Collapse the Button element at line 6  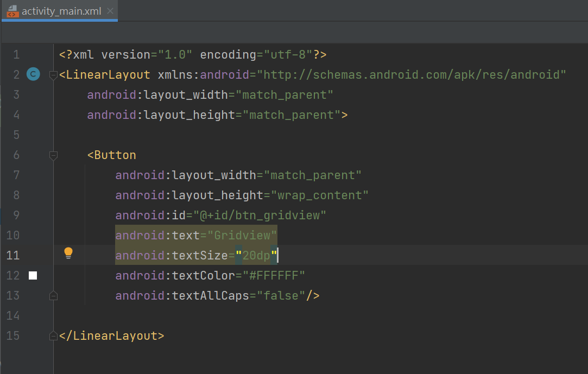click(53, 156)
